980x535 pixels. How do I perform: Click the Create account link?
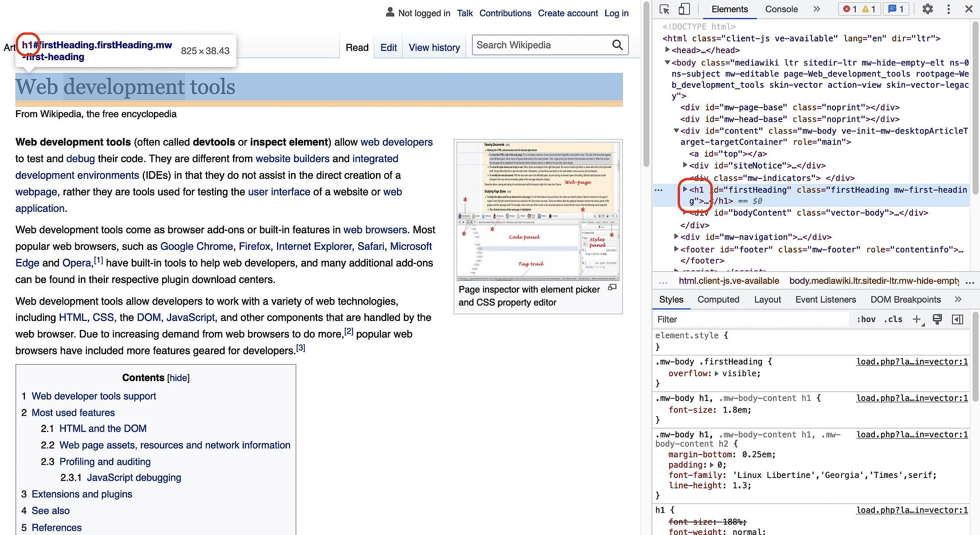pos(568,13)
